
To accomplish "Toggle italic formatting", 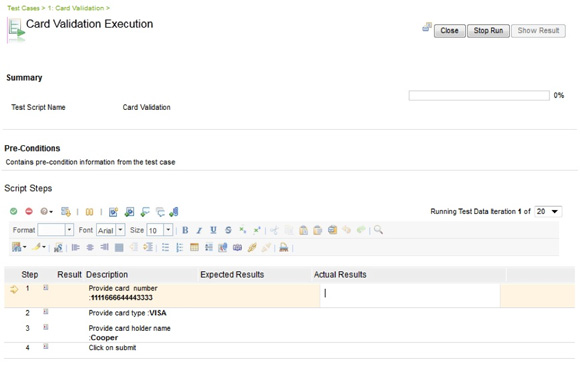I will pyautogui.click(x=199, y=230).
